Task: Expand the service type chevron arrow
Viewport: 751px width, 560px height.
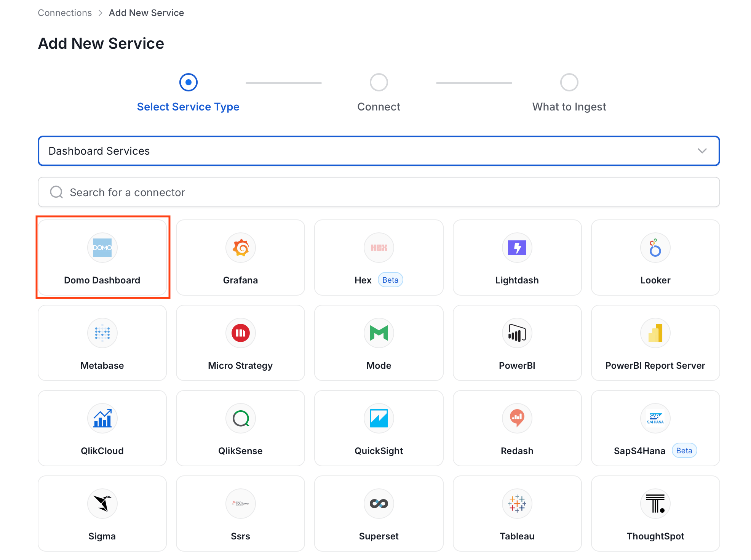Action: (x=702, y=151)
